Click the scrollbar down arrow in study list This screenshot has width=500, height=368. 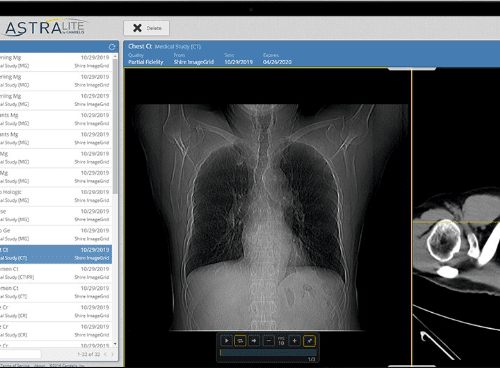click(x=115, y=344)
